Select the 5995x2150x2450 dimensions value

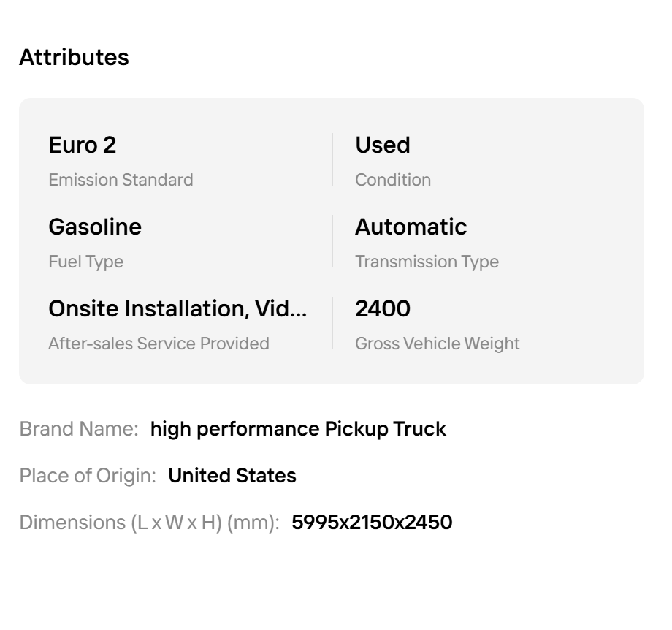click(x=372, y=523)
